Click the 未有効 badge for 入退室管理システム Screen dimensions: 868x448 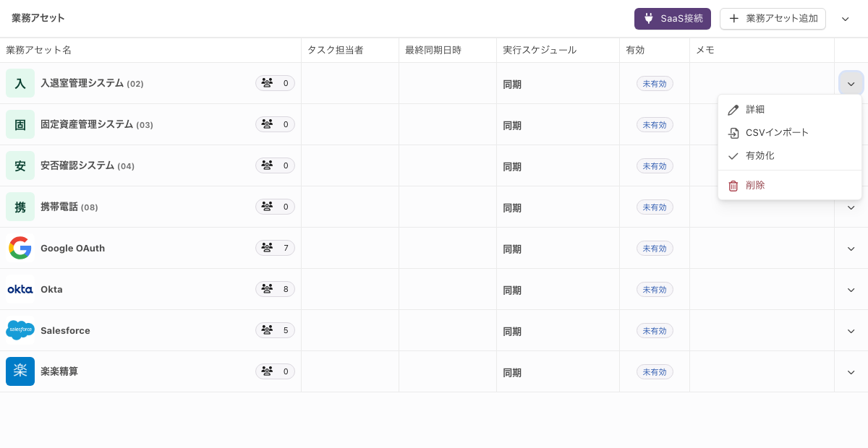click(655, 84)
